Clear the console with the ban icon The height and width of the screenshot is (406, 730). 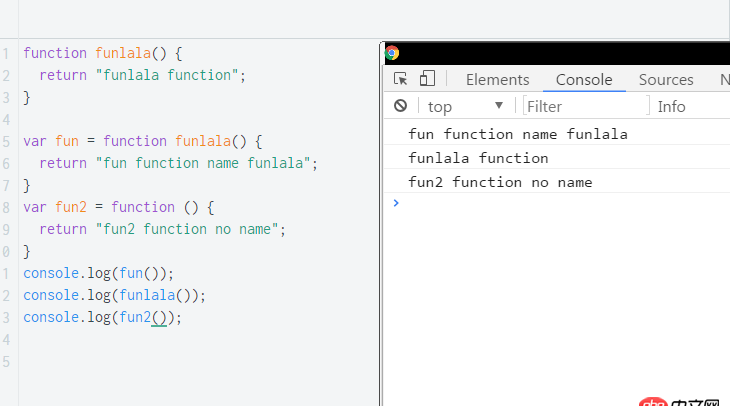pos(400,106)
